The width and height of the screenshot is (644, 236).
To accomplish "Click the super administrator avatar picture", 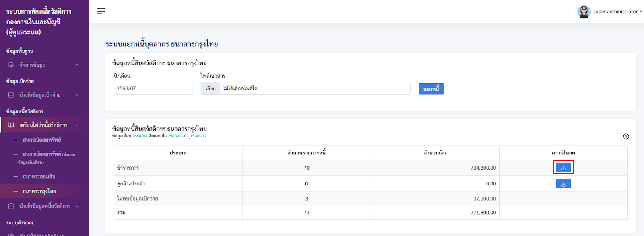I will [584, 12].
